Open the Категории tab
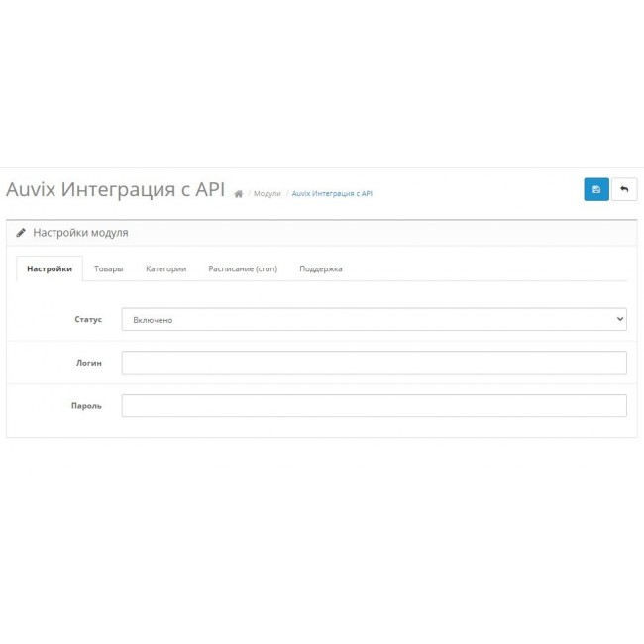This screenshot has width=644, height=644. 165,268
